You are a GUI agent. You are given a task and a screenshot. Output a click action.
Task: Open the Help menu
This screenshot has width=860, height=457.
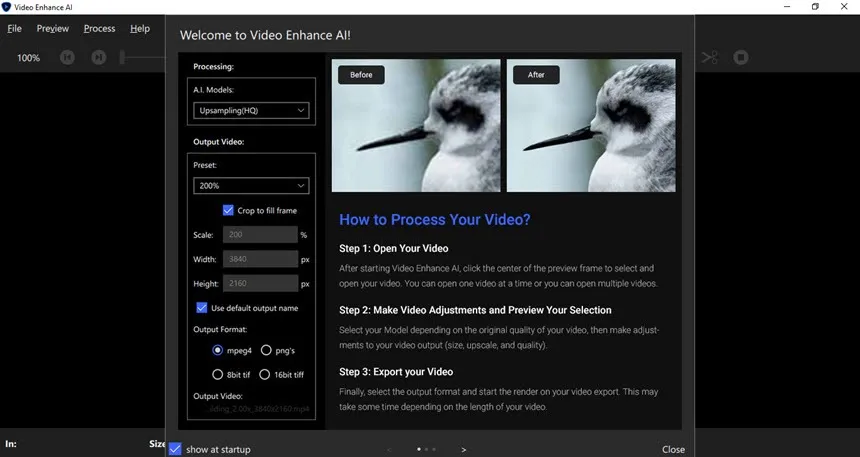[140, 29]
